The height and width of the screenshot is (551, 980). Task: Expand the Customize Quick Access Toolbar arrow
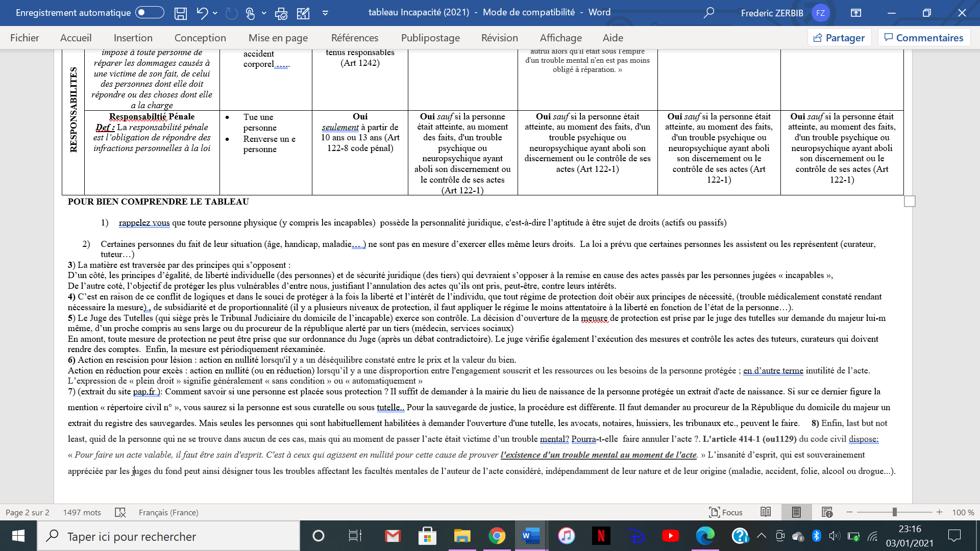click(x=325, y=13)
